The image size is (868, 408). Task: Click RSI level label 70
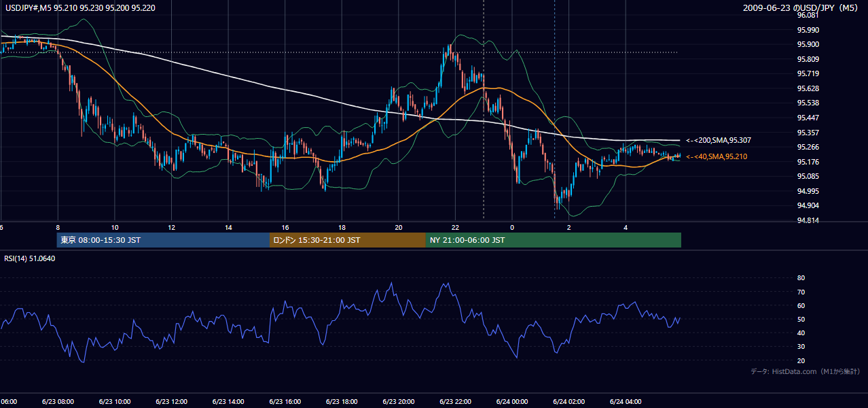pos(801,292)
